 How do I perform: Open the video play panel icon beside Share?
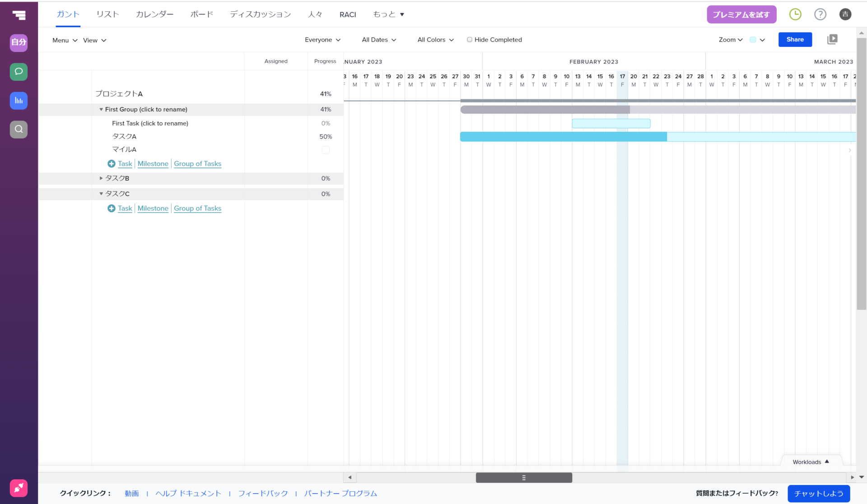click(x=832, y=40)
